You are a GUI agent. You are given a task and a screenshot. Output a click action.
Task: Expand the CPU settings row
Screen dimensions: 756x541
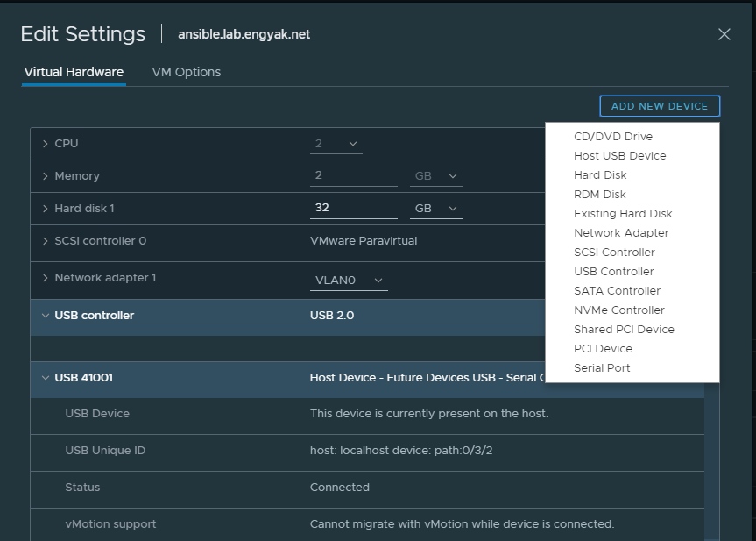(x=46, y=143)
